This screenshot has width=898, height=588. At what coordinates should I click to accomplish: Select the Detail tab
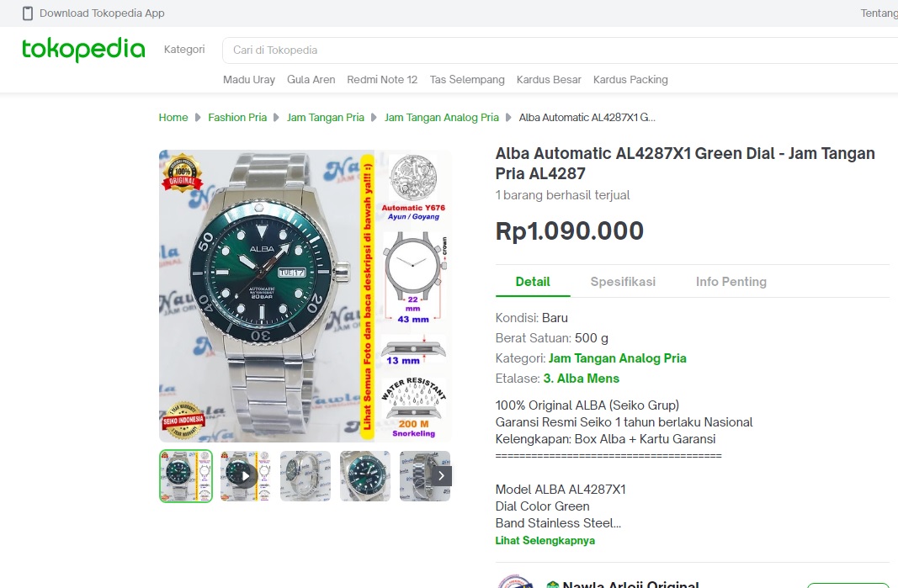[533, 282]
